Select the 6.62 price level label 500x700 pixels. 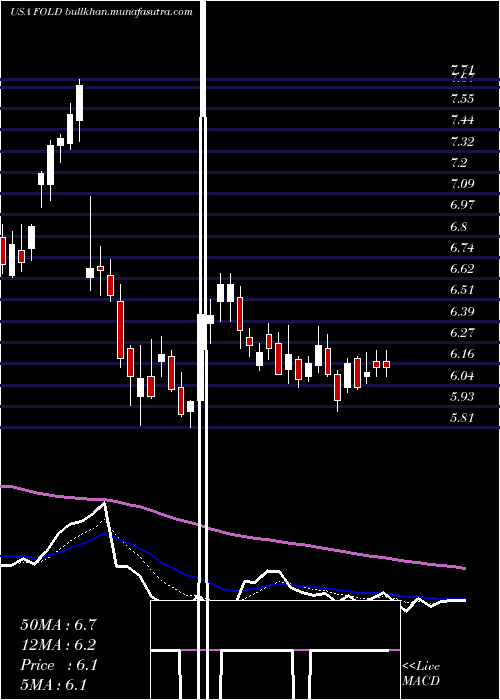[462, 269]
